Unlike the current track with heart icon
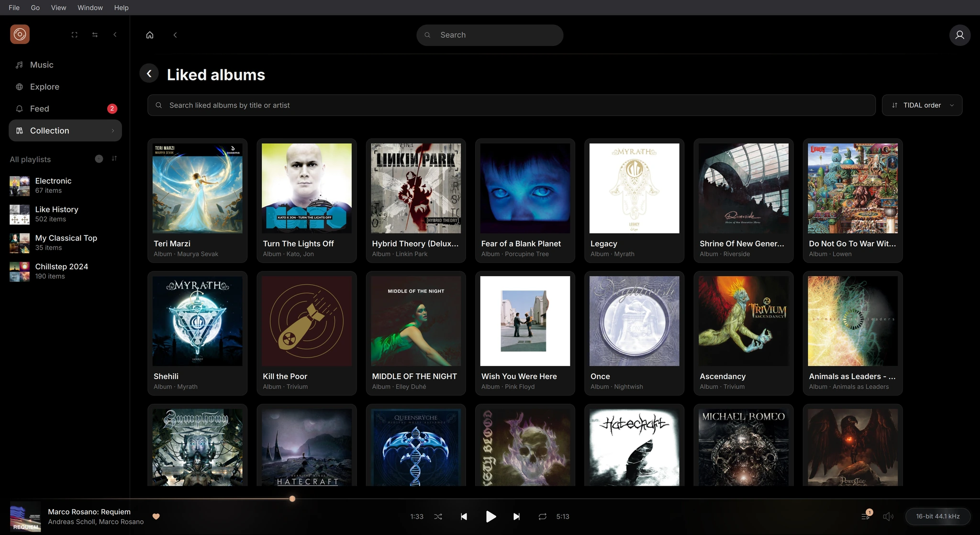980x535 pixels. [x=156, y=516]
